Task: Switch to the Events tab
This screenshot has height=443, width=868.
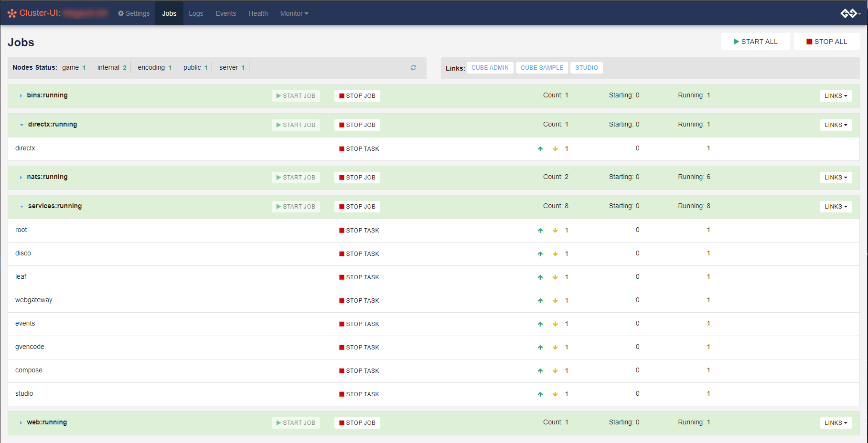Action: pyautogui.click(x=226, y=13)
